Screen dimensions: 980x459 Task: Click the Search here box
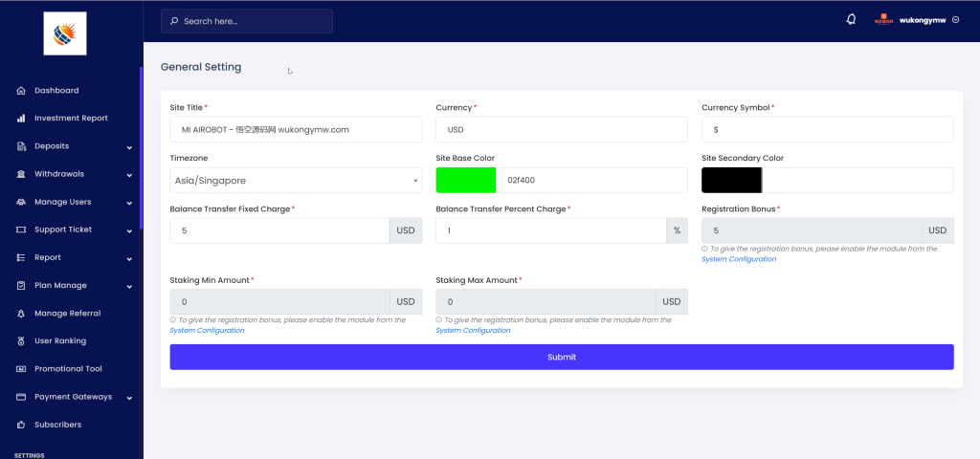click(x=247, y=21)
